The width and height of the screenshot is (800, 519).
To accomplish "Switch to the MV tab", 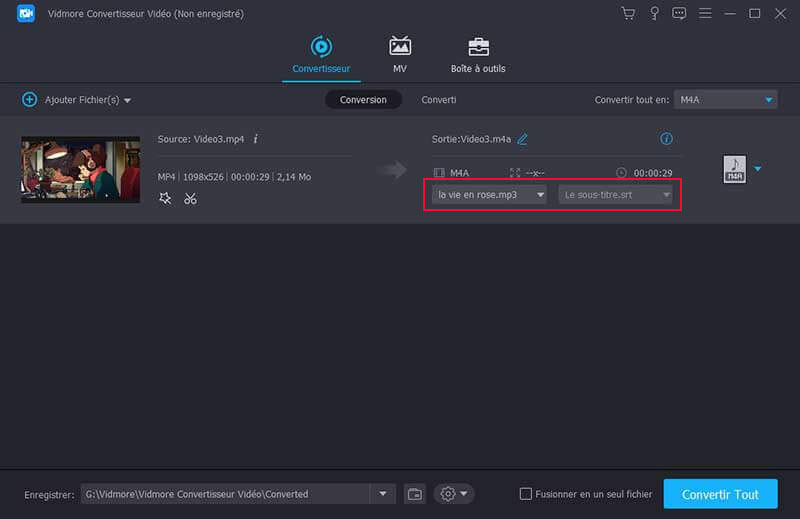I will (400, 54).
